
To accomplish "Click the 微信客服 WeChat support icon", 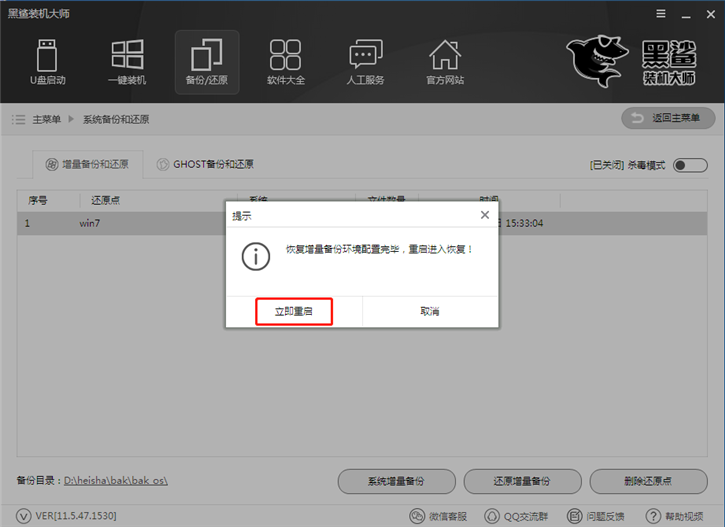I will [442, 515].
